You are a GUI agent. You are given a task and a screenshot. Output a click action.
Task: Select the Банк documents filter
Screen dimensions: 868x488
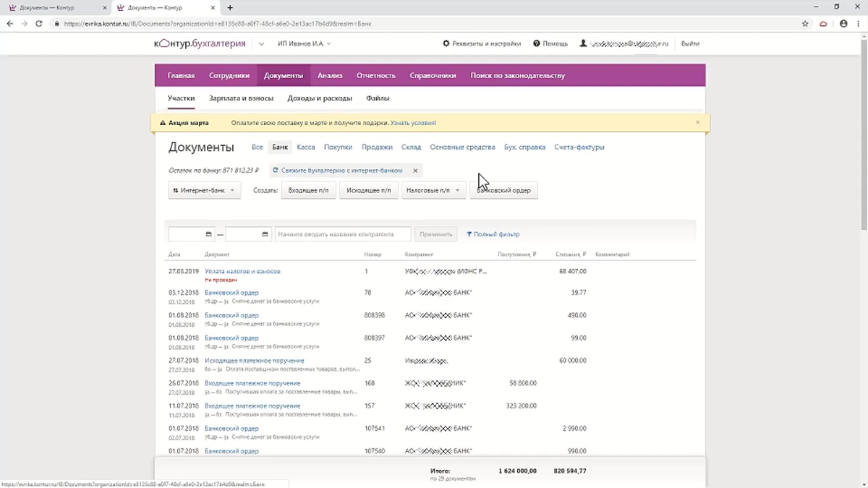280,147
